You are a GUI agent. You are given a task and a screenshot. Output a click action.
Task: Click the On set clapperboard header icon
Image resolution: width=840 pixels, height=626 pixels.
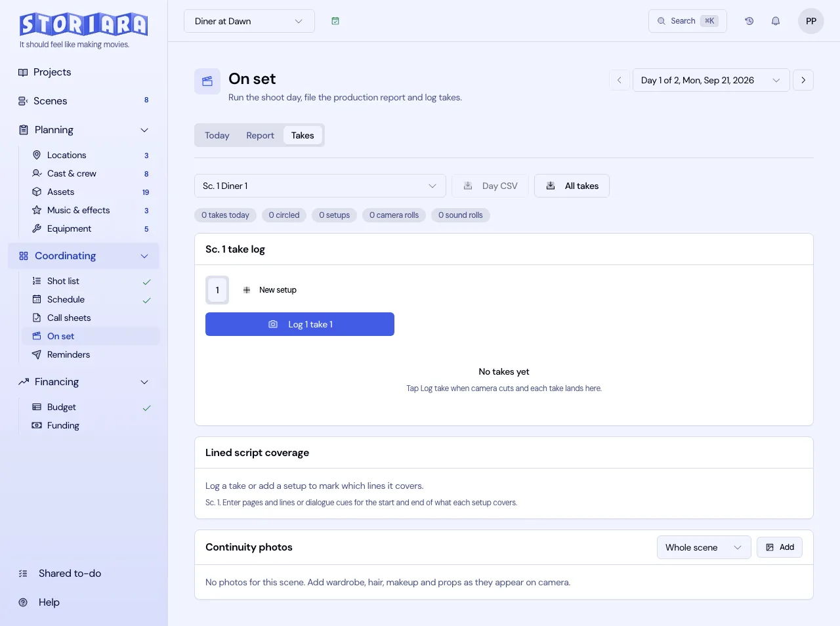pos(207,81)
